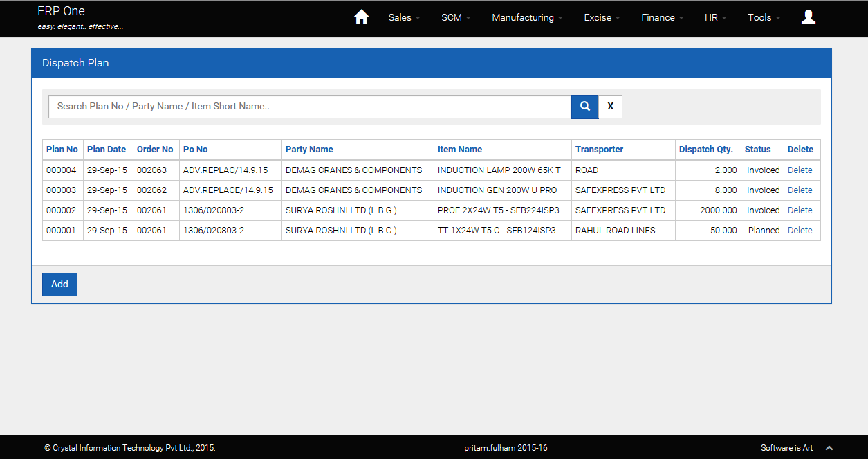Click pritam.fulham 2015-16 in footer

point(506,448)
